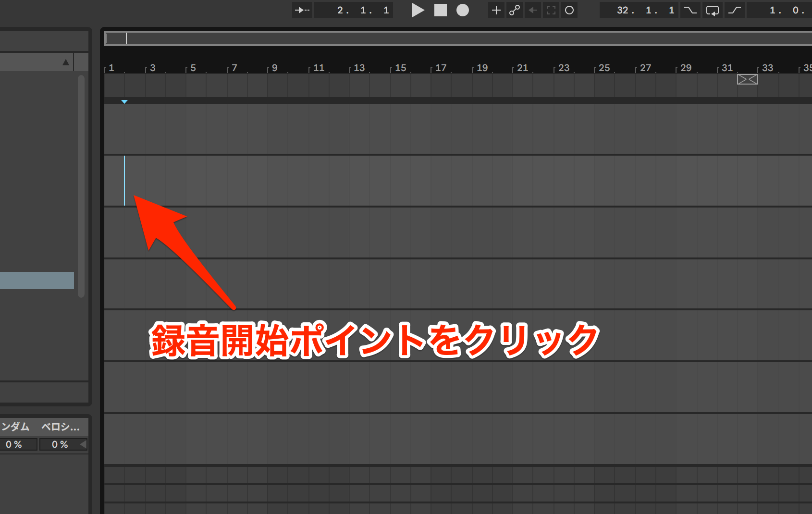Click the Capture MIDI bracket icon

(551, 10)
